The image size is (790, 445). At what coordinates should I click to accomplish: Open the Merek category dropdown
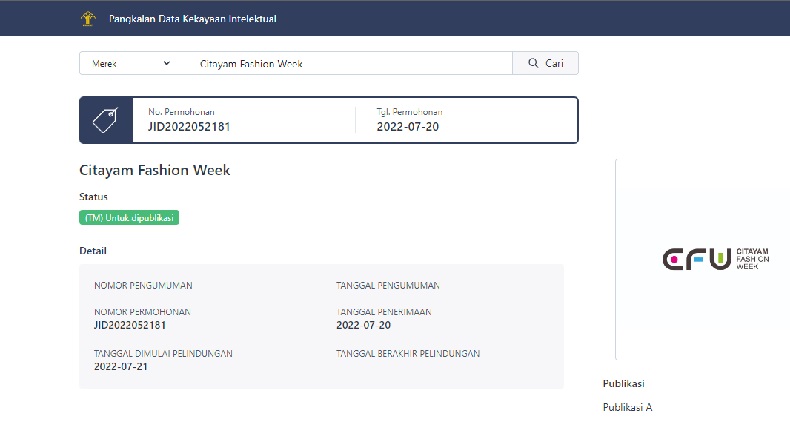131,63
